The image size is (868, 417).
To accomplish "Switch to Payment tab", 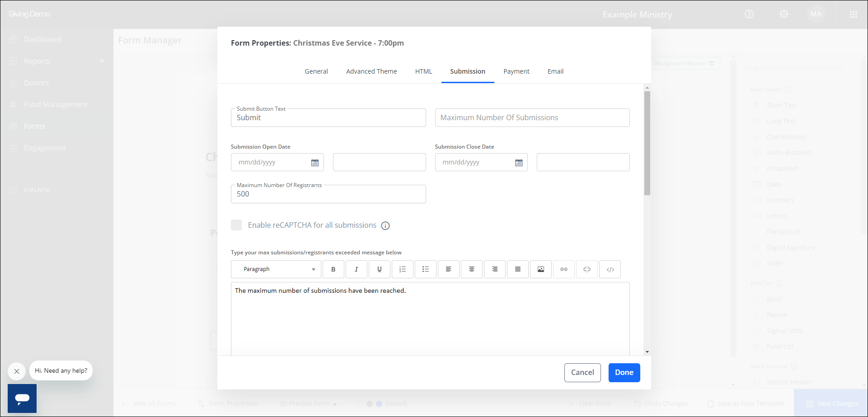I will click(516, 71).
